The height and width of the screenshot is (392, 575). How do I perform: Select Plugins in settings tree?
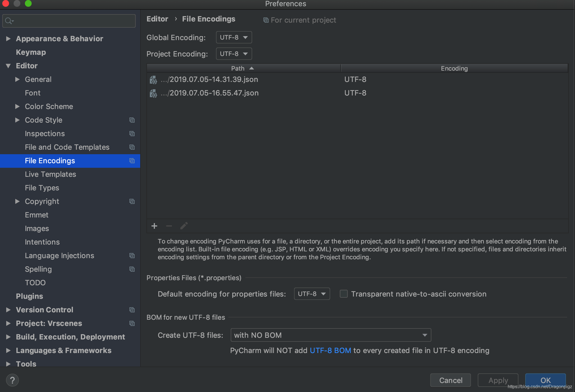29,296
